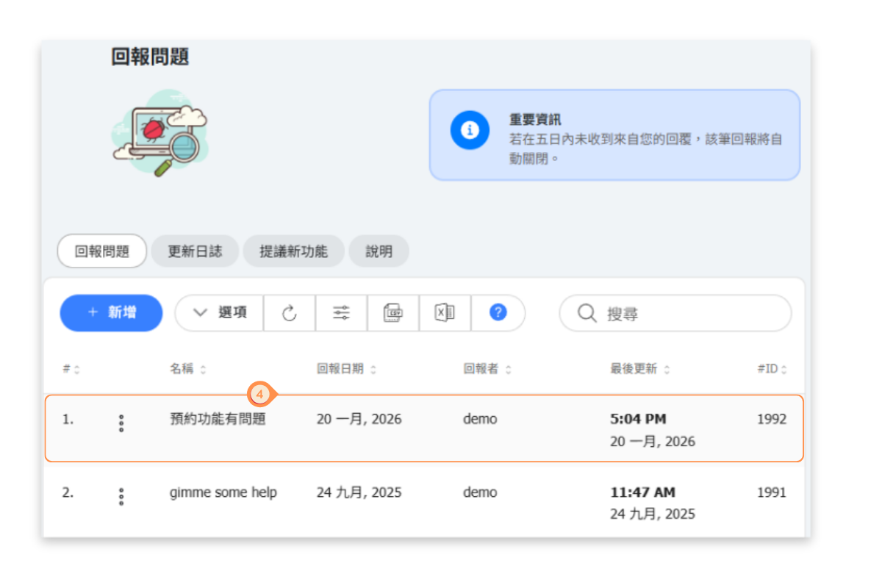
Task: Click the 新增 button
Action: pyautogui.click(x=111, y=313)
